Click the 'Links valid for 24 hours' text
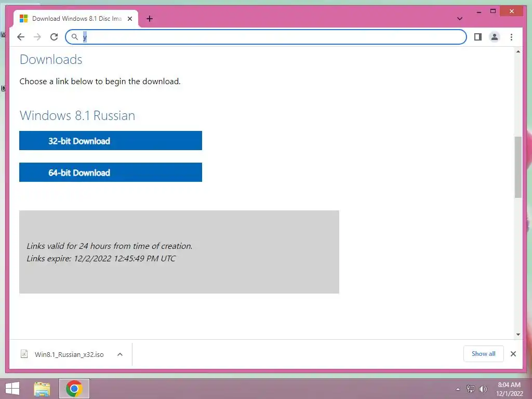This screenshot has height=399, width=532. [110, 246]
